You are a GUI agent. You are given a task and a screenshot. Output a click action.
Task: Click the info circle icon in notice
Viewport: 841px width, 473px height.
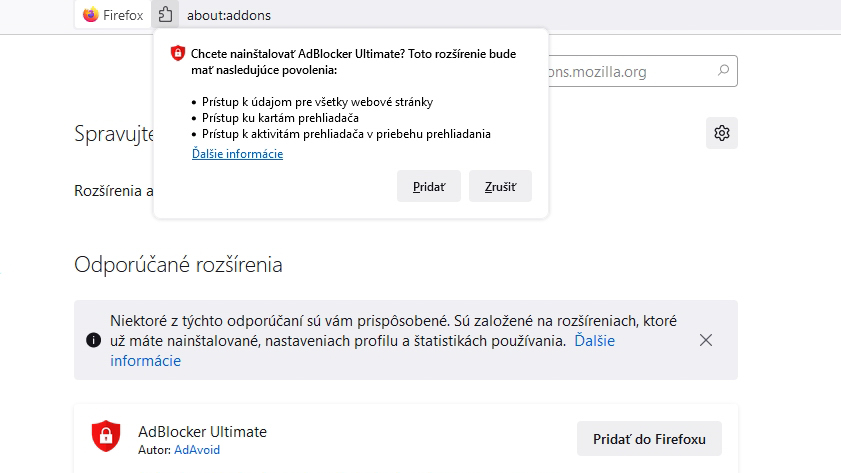[x=93, y=340]
